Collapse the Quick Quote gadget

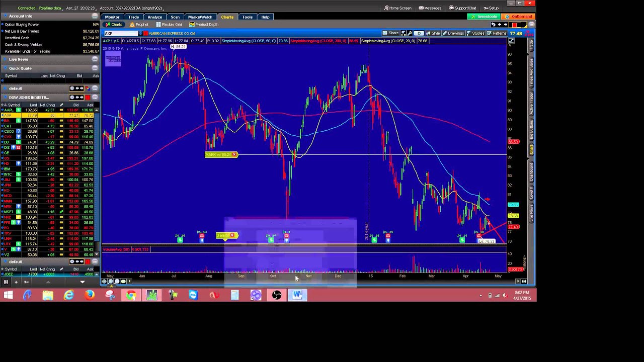(5, 68)
